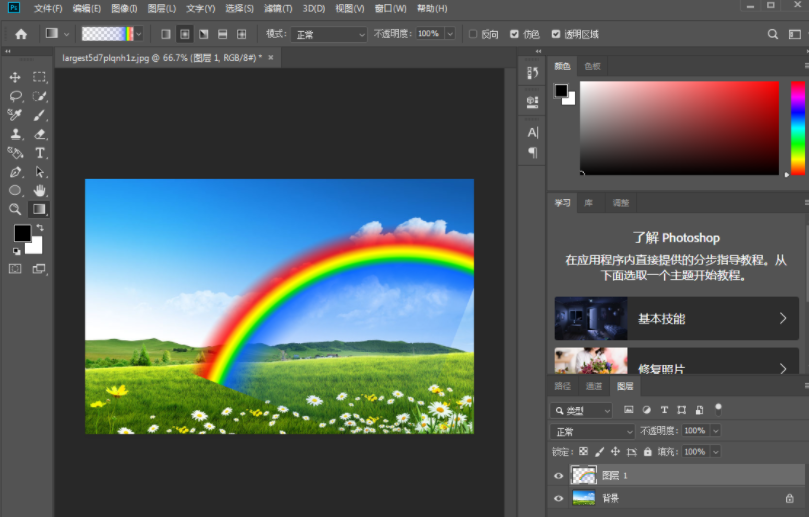Select the Horizontal Type tool
This screenshot has height=517, width=809.
pos(39,153)
